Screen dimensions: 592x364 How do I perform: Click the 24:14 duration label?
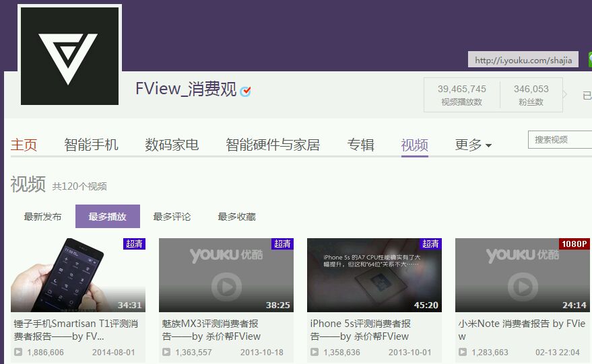tap(574, 305)
